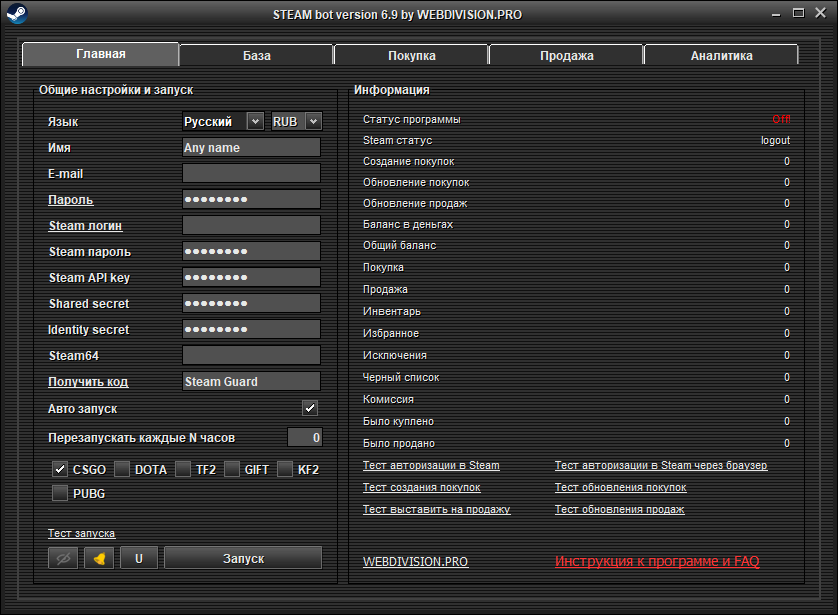Toggle the Авто запуск checkbox off
Screen dimensions: 838x615
(310, 408)
